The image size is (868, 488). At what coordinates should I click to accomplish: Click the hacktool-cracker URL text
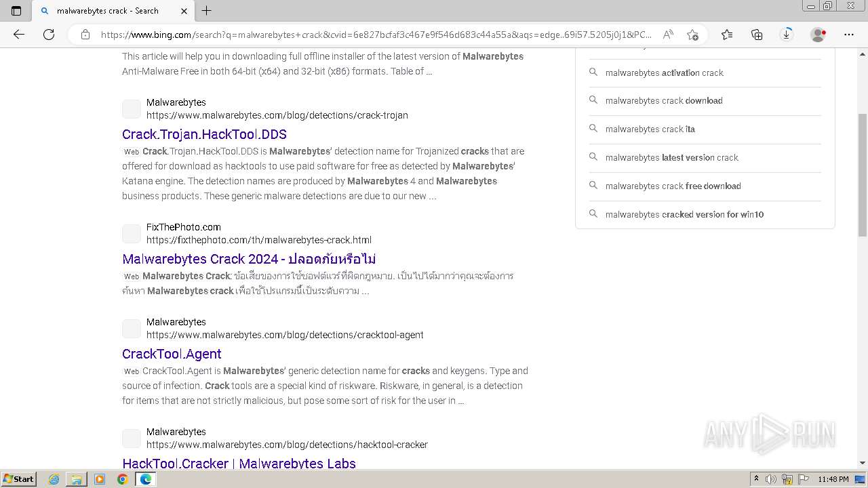(x=287, y=445)
